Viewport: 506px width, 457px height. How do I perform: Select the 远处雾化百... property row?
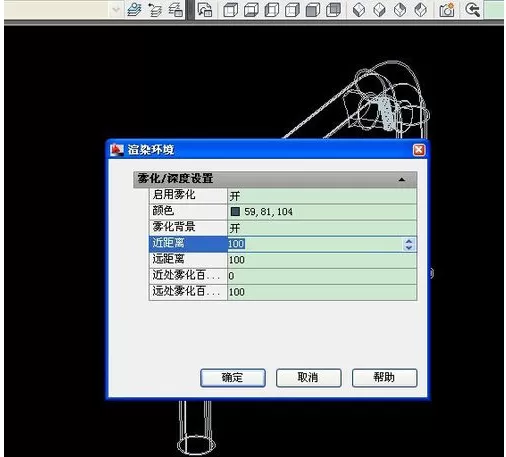pyautogui.click(x=283, y=292)
